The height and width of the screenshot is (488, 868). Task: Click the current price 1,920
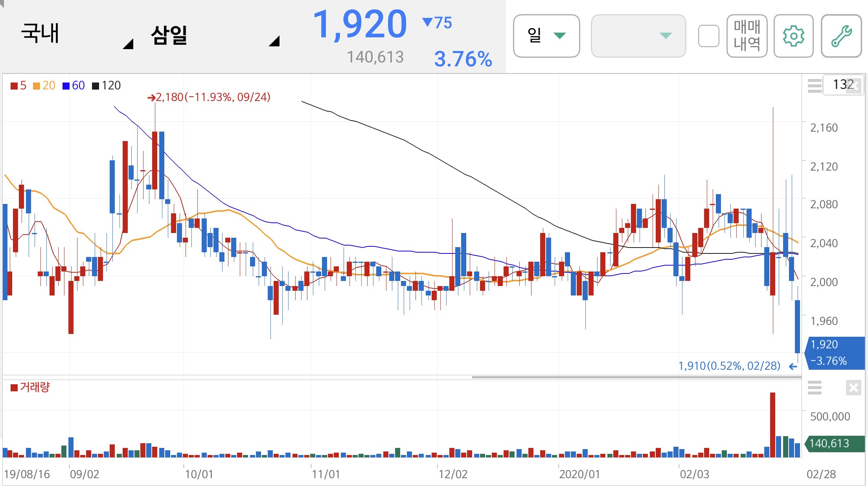point(360,24)
